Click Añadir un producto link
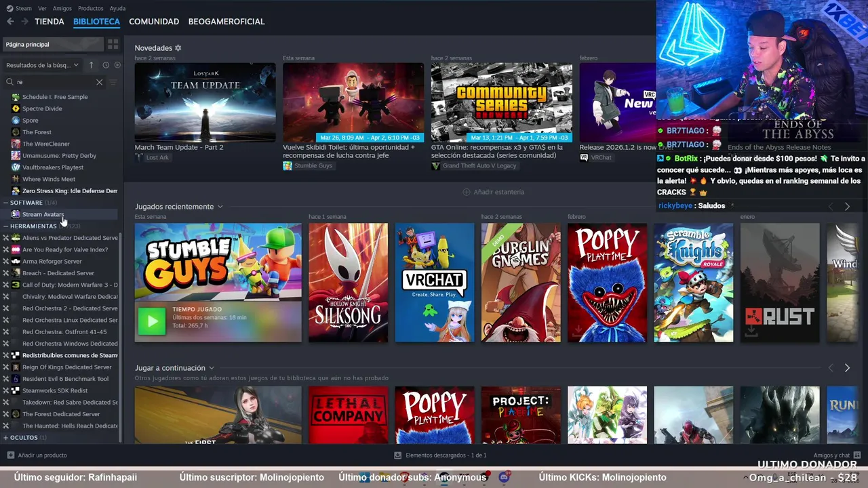Image resolution: width=868 pixels, height=488 pixels. 37,455
